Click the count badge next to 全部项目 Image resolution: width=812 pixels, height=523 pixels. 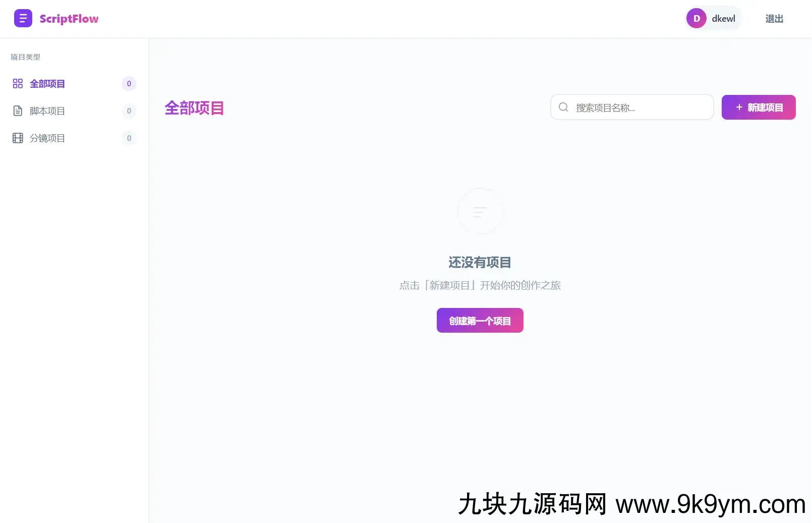click(x=129, y=84)
